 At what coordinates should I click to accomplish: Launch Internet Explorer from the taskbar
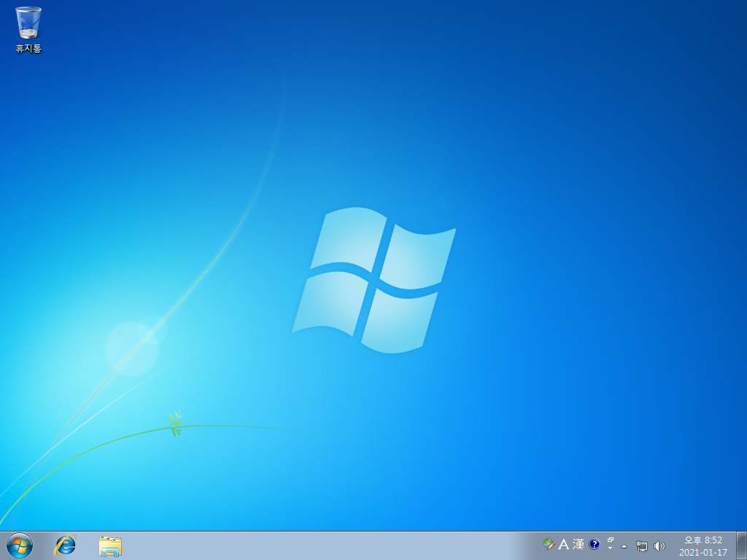coord(65,545)
